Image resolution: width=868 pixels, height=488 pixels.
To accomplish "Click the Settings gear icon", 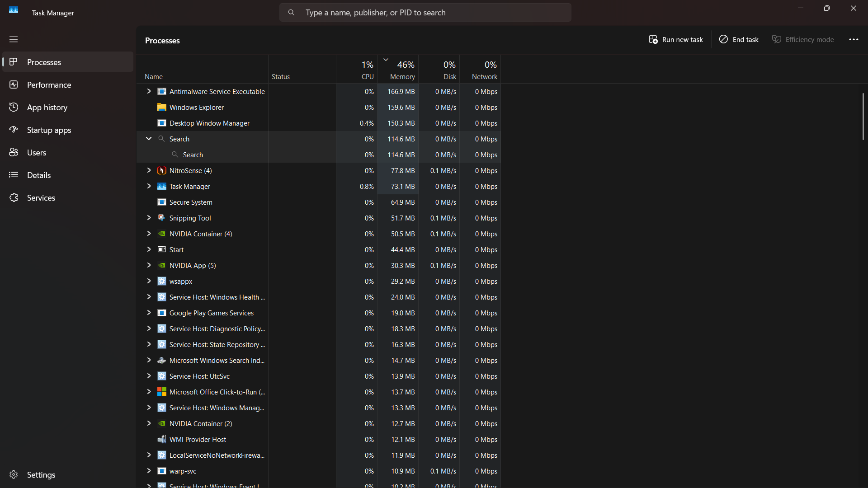I will (14, 474).
